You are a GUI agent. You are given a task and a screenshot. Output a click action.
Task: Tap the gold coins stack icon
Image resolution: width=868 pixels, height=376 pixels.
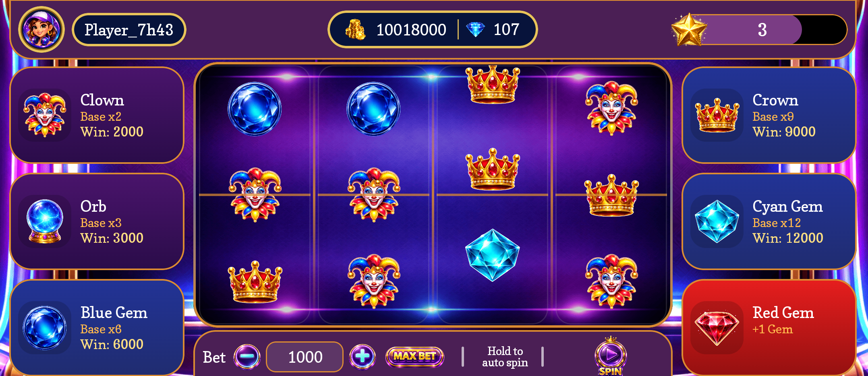pyautogui.click(x=355, y=29)
